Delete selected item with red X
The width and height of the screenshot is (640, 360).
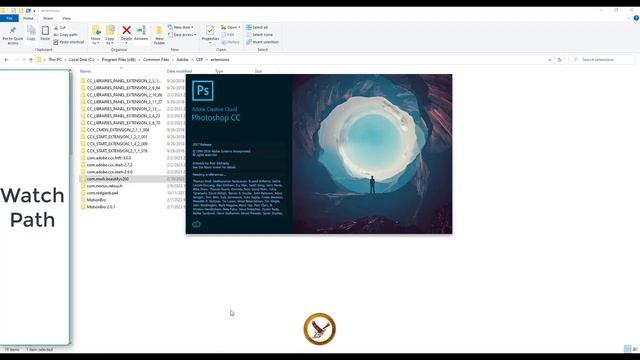pos(127,33)
